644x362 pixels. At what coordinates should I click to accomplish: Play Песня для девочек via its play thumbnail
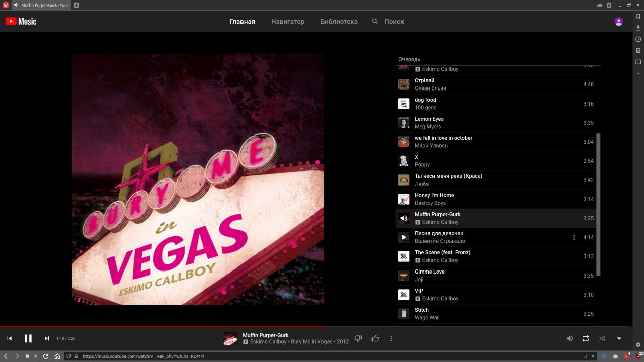[404, 237]
